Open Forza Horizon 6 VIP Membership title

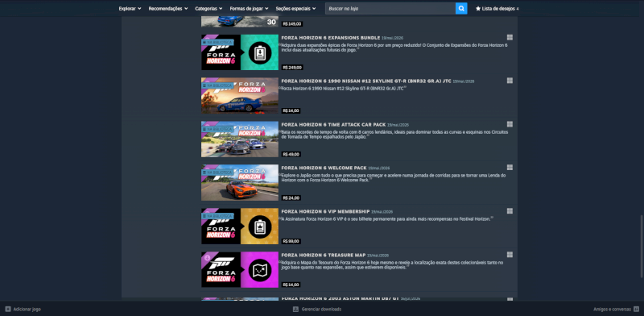326,211
